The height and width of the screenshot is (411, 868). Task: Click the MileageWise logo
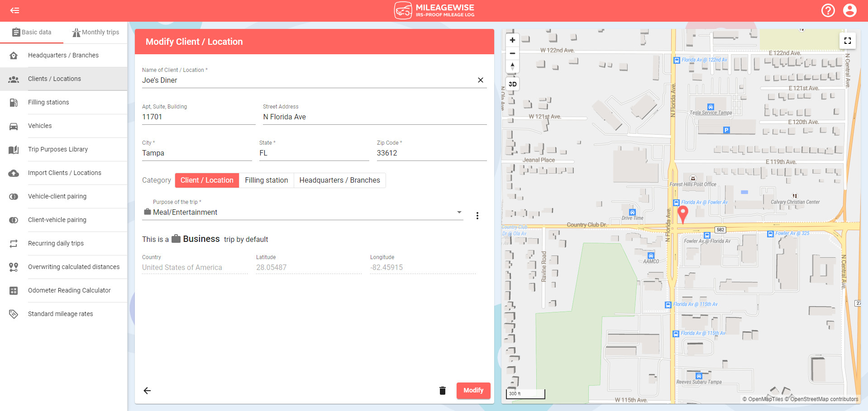pyautogui.click(x=434, y=10)
